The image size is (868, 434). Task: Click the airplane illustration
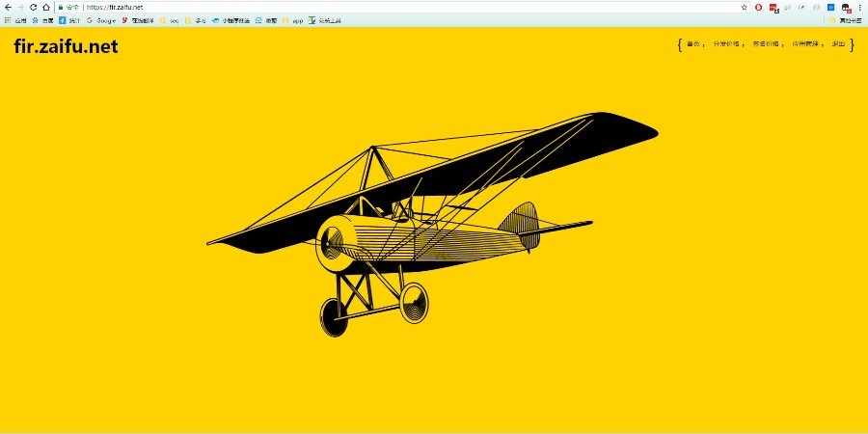point(432,224)
